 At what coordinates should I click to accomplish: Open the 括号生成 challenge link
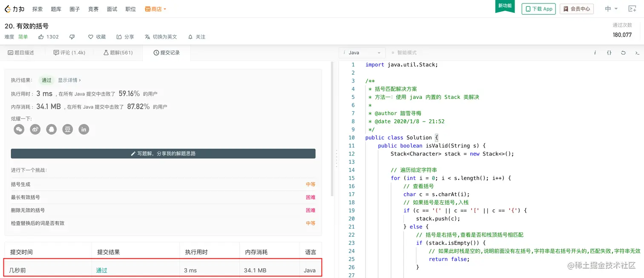[21, 185]
